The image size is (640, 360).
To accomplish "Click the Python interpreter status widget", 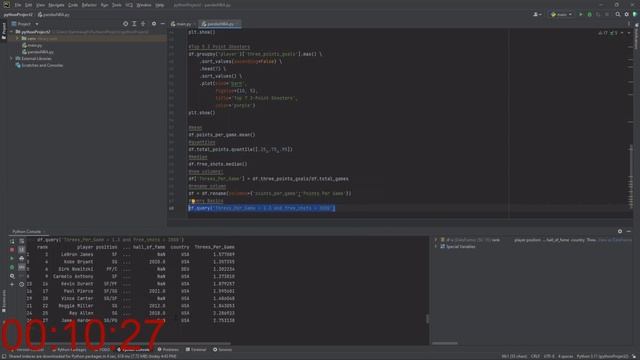I will (x=602, y=357).
